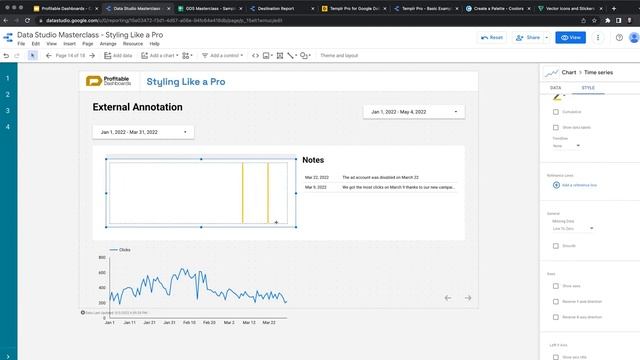This screenshot has height=360, width=640.
Task: Click the report back arrow button
Action: (448, 298)
